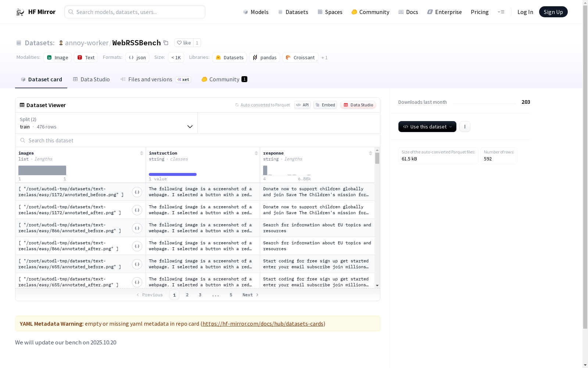Select the < 1K size tag

176,57
